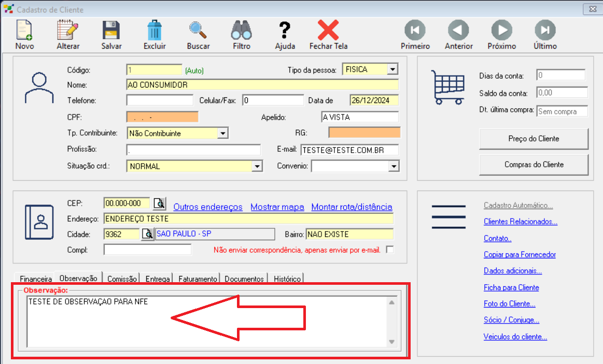This screenshot has width=603, height=364.
Task: Click the Novo new record icon
Action: [24, 31]
